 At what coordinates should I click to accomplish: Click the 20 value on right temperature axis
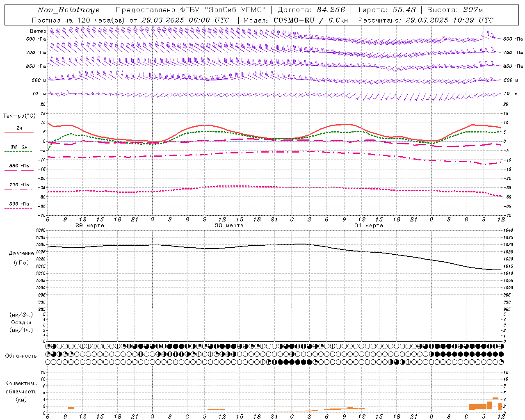click(x=506, y=105)
